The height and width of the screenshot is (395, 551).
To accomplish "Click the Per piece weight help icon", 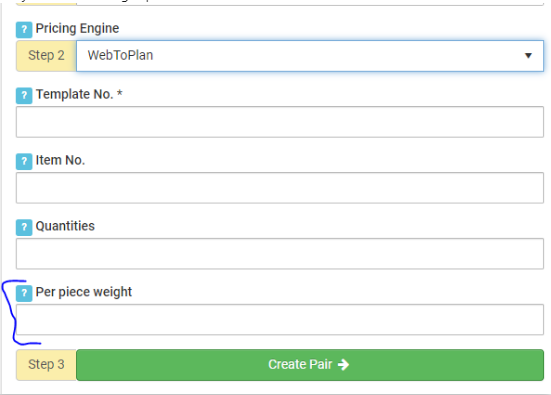I will coord(24,293).
